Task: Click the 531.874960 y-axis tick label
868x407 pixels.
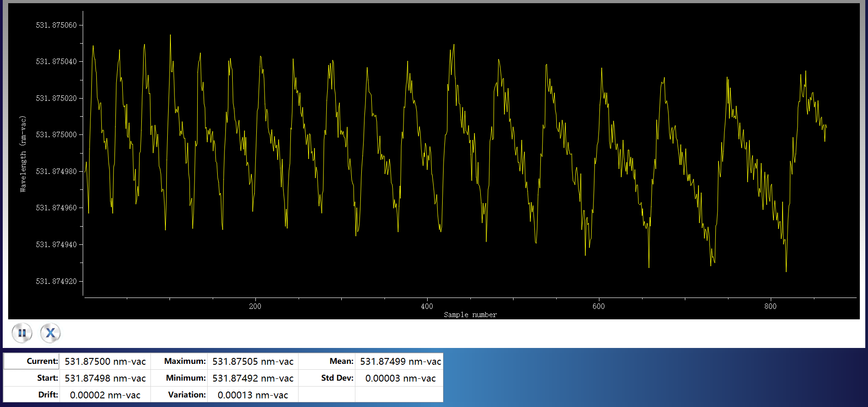Action: click(56, 208)
